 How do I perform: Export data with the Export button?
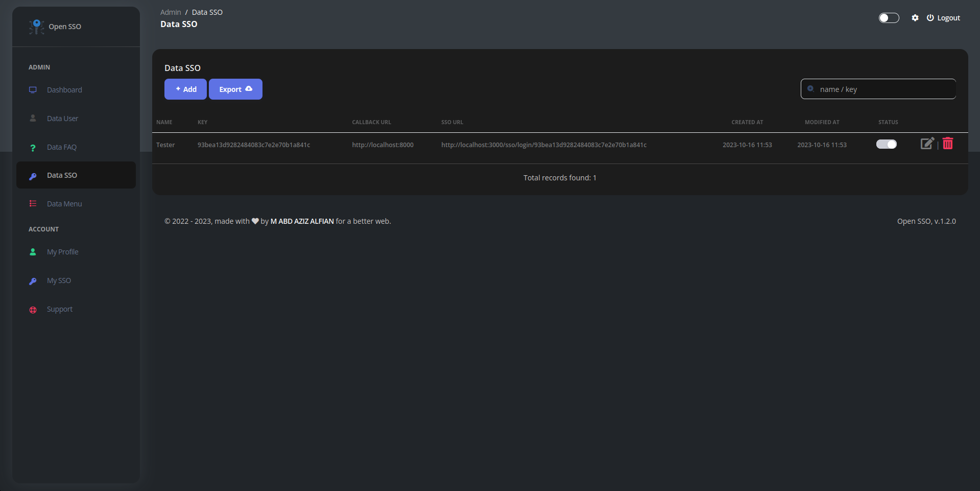click(235, 89)
